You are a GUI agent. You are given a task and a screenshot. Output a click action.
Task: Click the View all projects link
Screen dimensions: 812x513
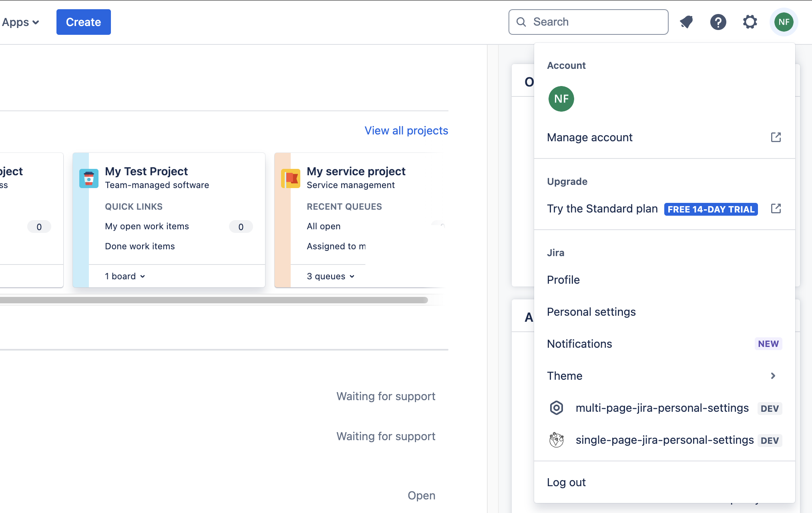click(x=406, y=130)
